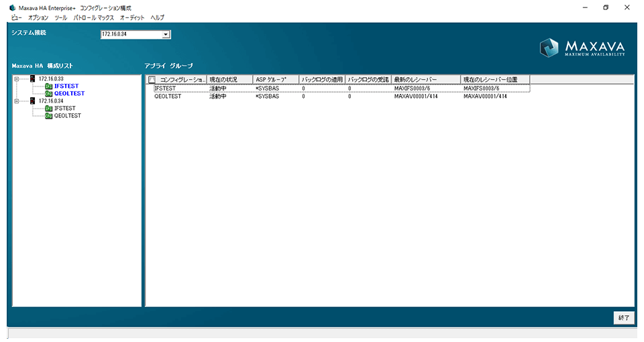Image resolution: width=644 pixels, height=342 pixels.
Task: Click 活動中 status in the IFSTEST row
Action: tap(217, 89)
